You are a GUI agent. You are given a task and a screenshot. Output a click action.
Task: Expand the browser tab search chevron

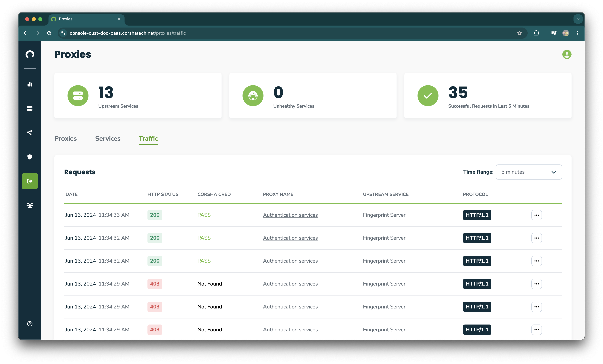578,19
